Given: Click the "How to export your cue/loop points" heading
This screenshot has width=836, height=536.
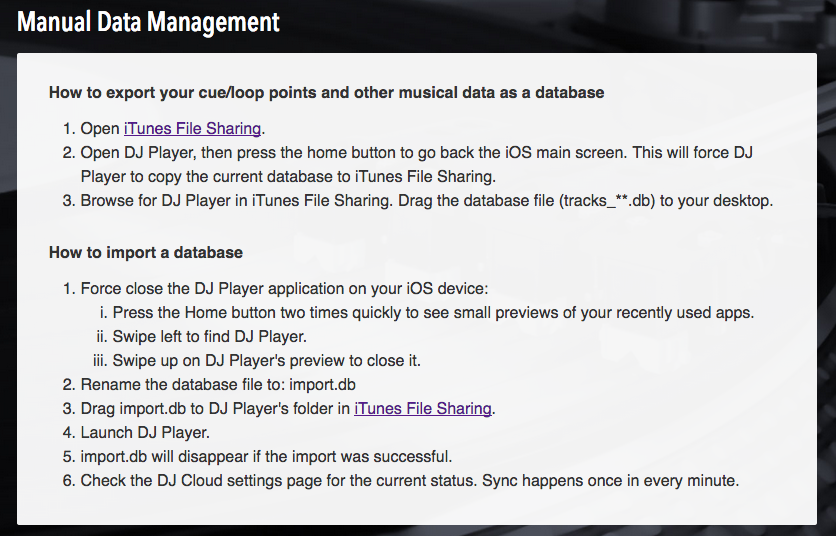Looking at the screenshot, I should coord(326,93).
